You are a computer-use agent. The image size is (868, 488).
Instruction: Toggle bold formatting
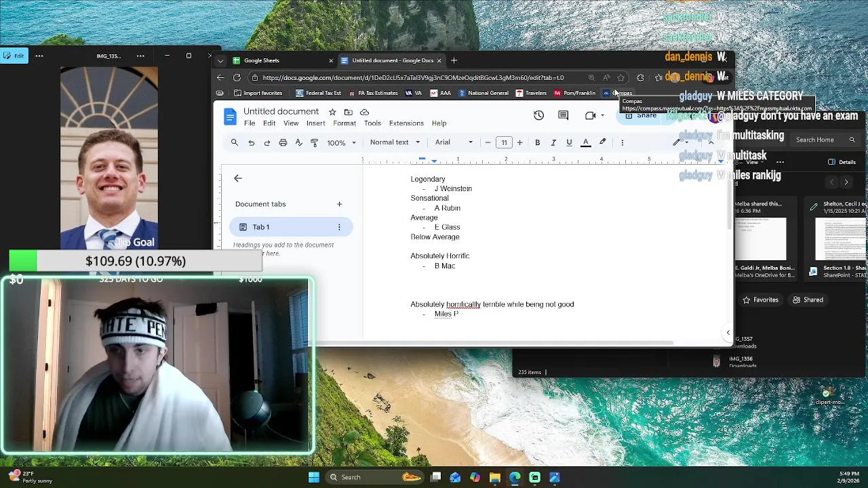[537, 142]
